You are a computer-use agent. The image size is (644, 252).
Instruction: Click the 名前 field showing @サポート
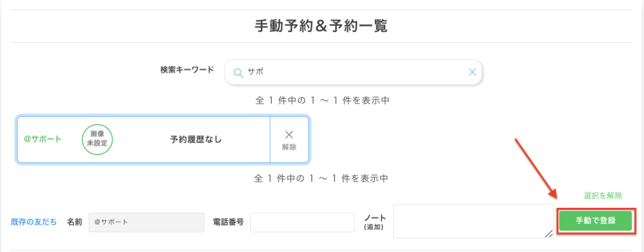[146, 222]
